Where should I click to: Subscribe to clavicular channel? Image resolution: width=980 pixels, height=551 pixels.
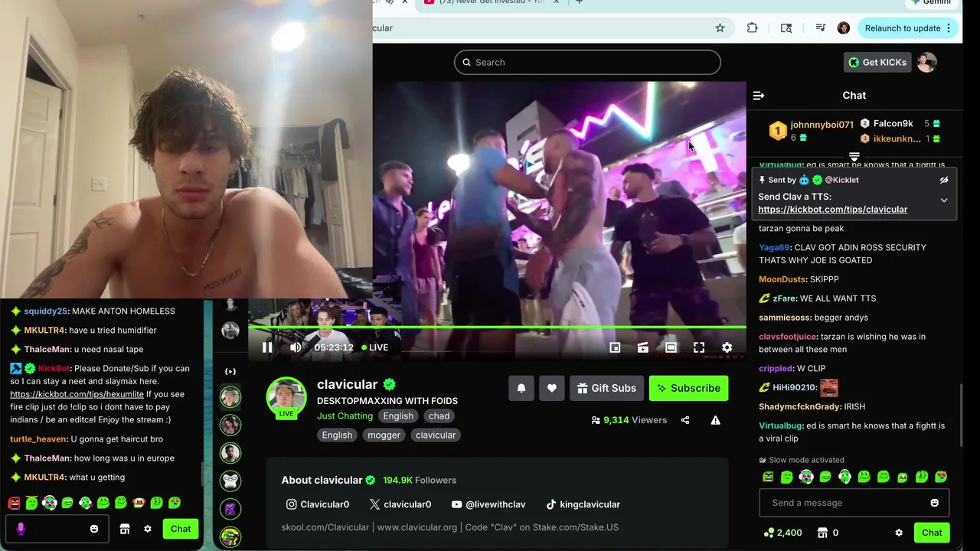[x=688, y=388]
